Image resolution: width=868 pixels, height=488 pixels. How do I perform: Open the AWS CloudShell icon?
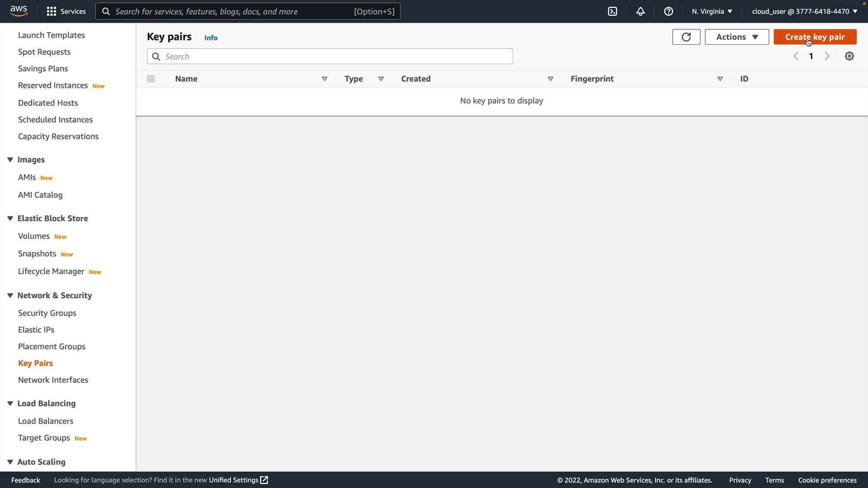[x=613, y=11]
